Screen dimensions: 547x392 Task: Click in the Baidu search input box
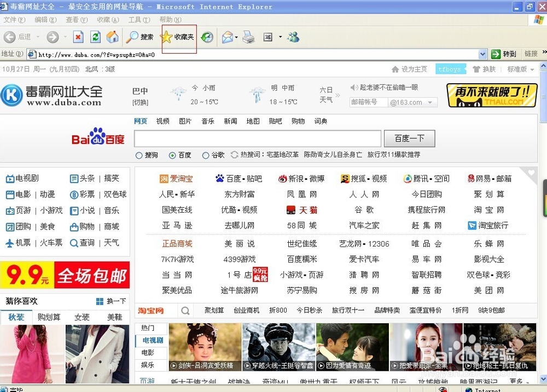[258, 138]
